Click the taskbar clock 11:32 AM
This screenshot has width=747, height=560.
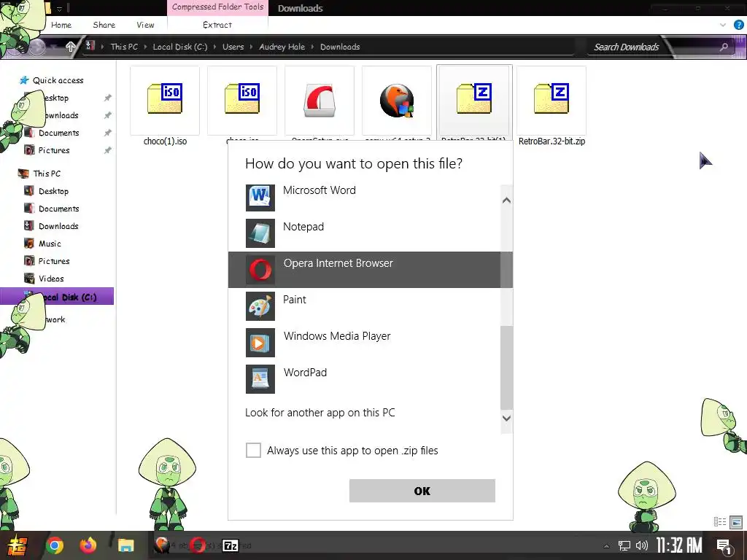[679, 545]
